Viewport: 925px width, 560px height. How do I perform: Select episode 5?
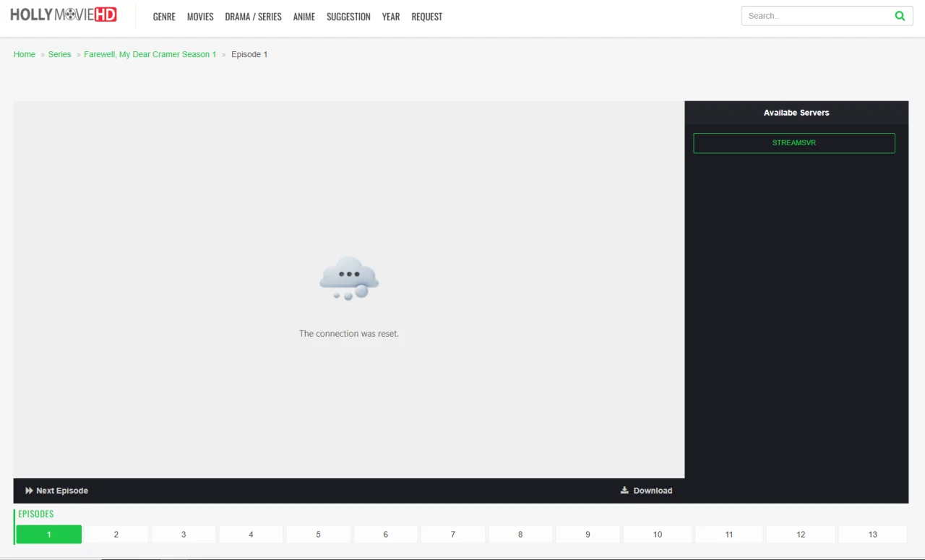coord(318,535)
